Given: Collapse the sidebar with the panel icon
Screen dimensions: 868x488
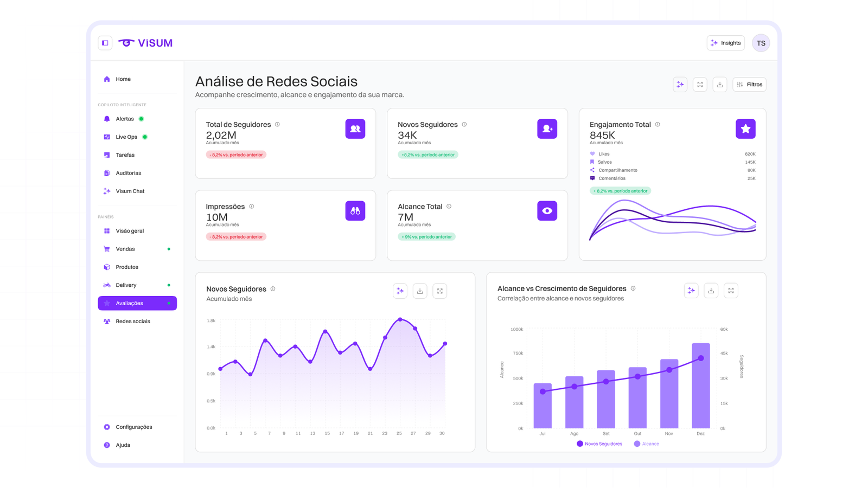Looking at the screenshot, I should [105, 43].
